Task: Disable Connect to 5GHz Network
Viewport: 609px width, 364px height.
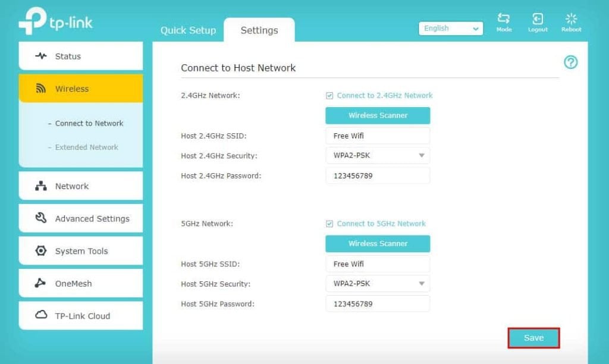Action: [329, 224]
